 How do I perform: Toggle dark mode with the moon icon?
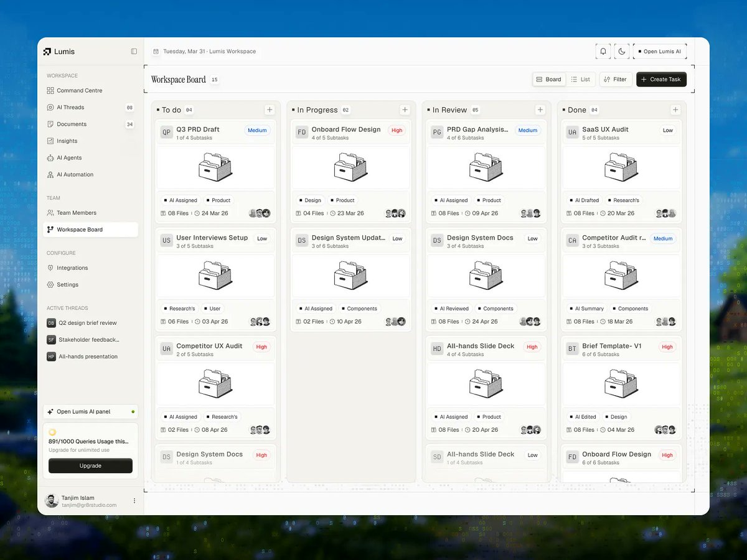pos(622,52)
